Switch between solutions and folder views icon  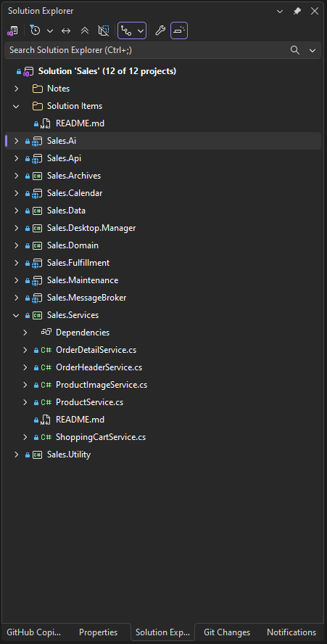tap(13, 30)
